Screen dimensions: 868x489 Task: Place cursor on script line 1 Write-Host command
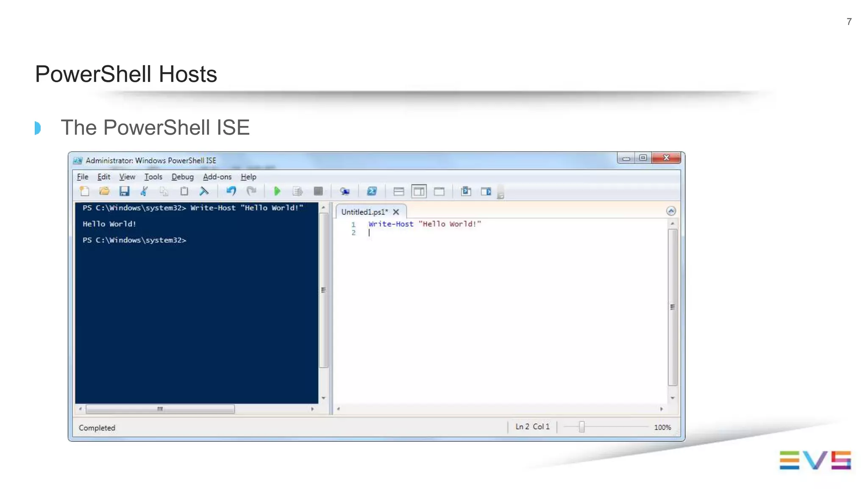pos(391,224)
